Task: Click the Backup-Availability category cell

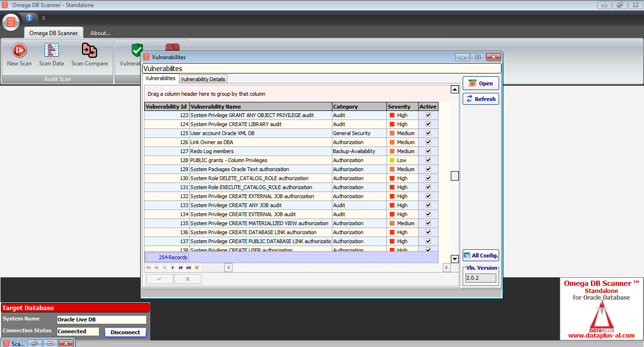Action: pyautogui.click(x=359, y=151)
